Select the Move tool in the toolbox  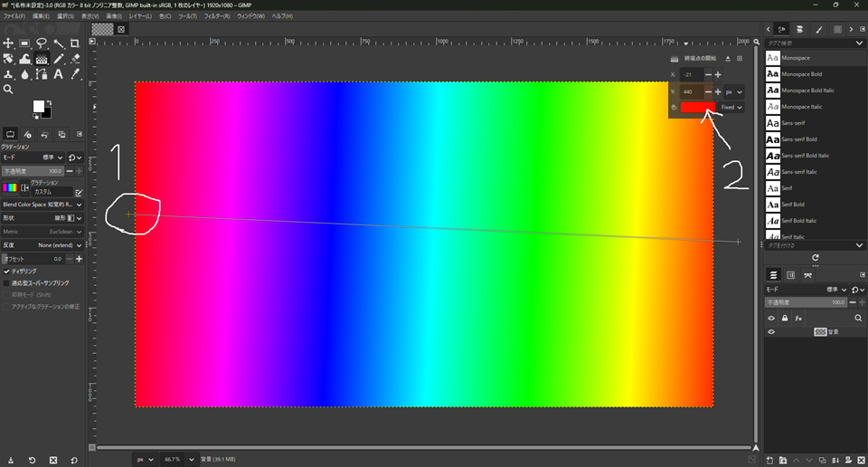point(8,43)
